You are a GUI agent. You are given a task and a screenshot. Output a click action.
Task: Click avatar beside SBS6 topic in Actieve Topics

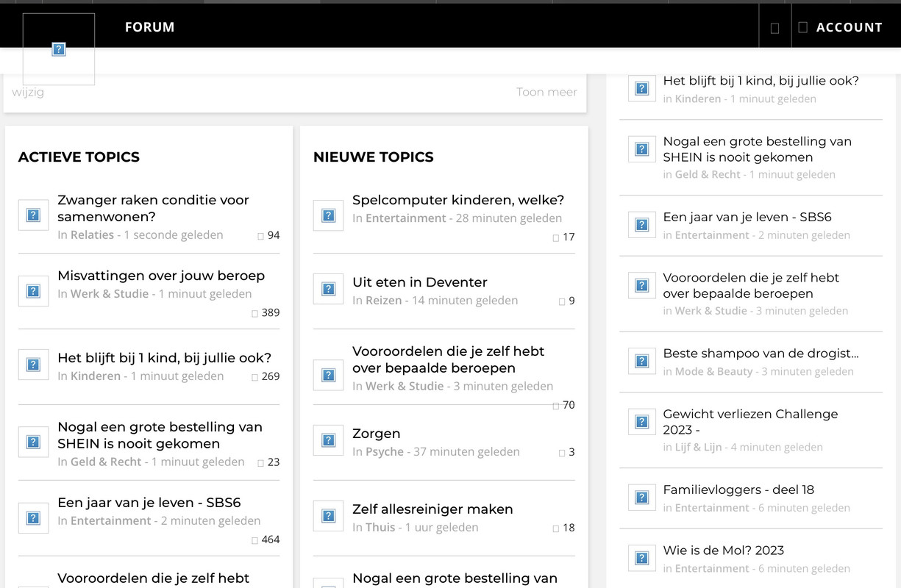(33, 518)
